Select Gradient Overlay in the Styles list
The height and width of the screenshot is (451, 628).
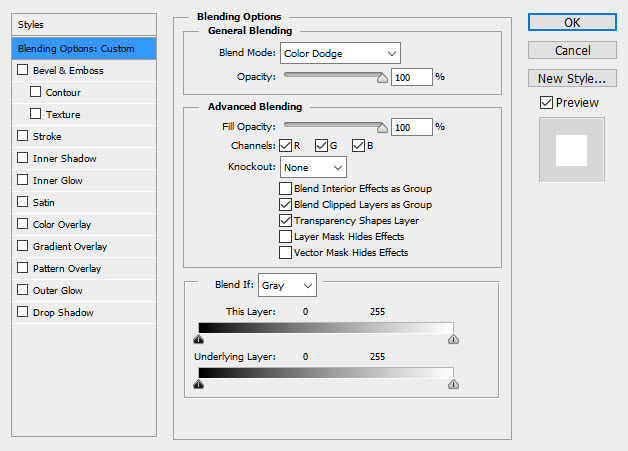pos(69,247)
